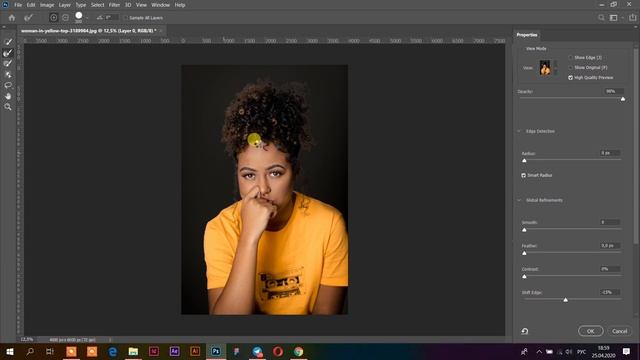Enable Sample All Layers checkbox

point(126,18)
